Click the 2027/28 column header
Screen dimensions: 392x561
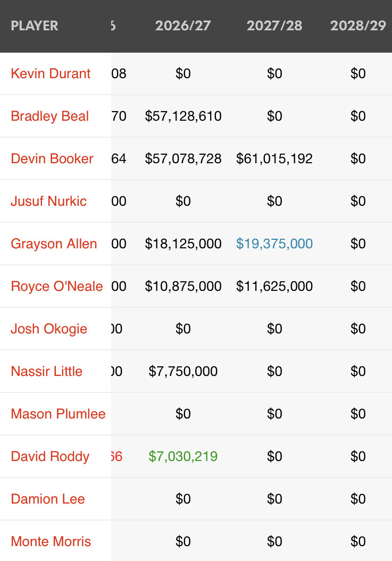[x=274, y=26]
